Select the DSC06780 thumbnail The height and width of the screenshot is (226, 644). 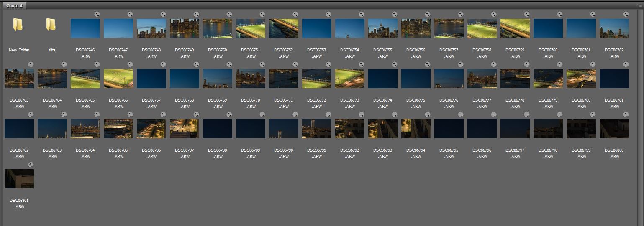click(581, 79)
